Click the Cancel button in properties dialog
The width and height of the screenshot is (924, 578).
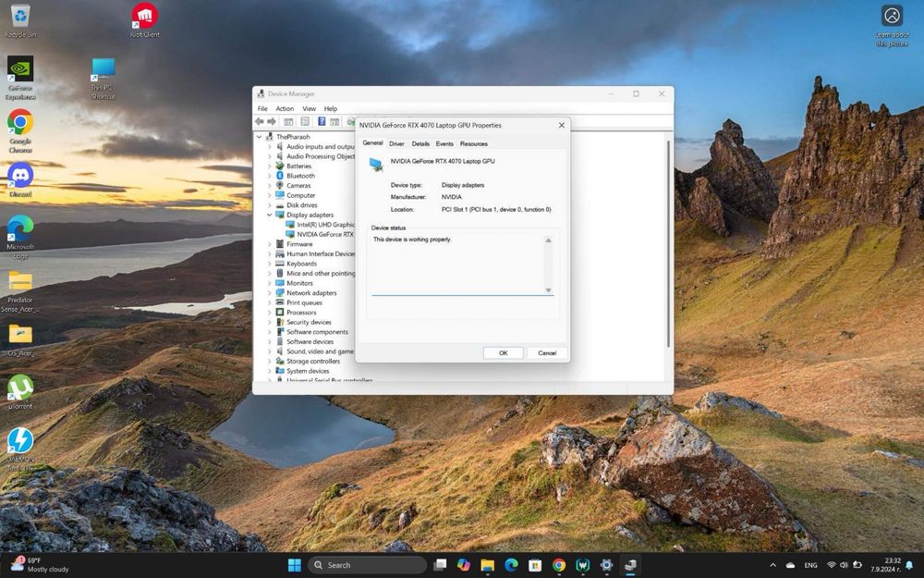point(547,352)
